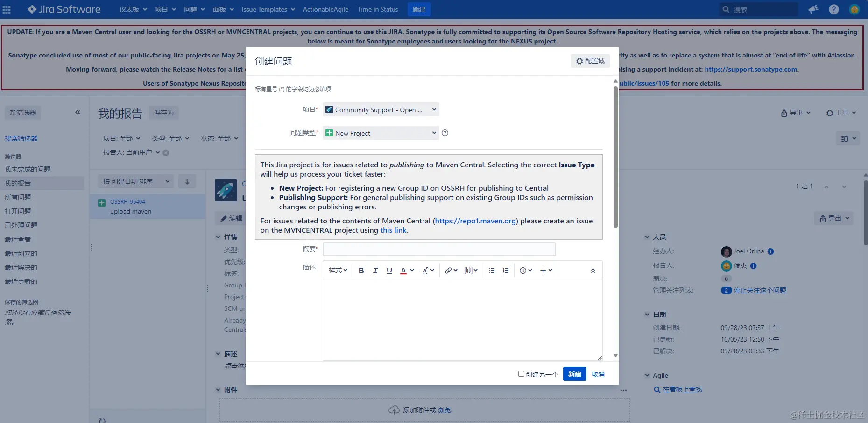Open the emoji picker
Viewport: 868px width, 423px height.
[526, 271]
